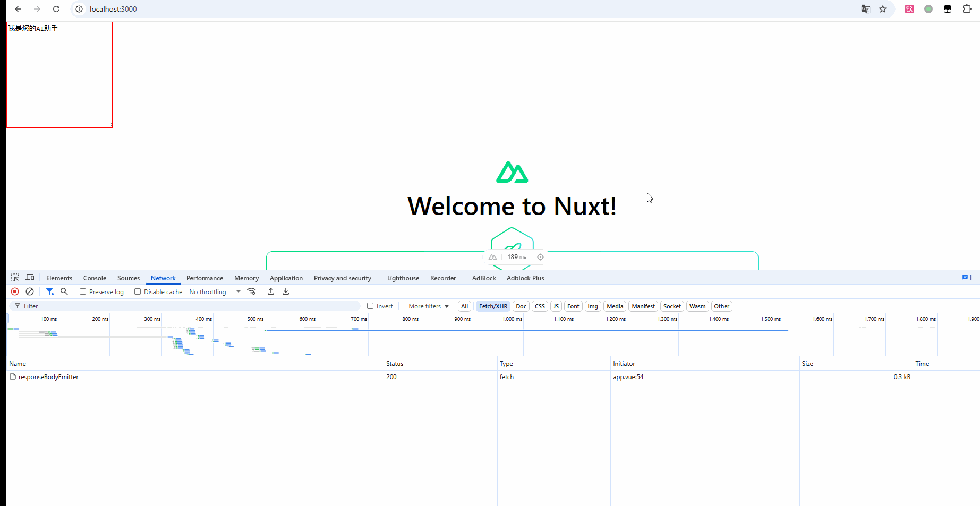Open the Application tab
The height and width of the screenshot is (506, 980).
[286, 278]
